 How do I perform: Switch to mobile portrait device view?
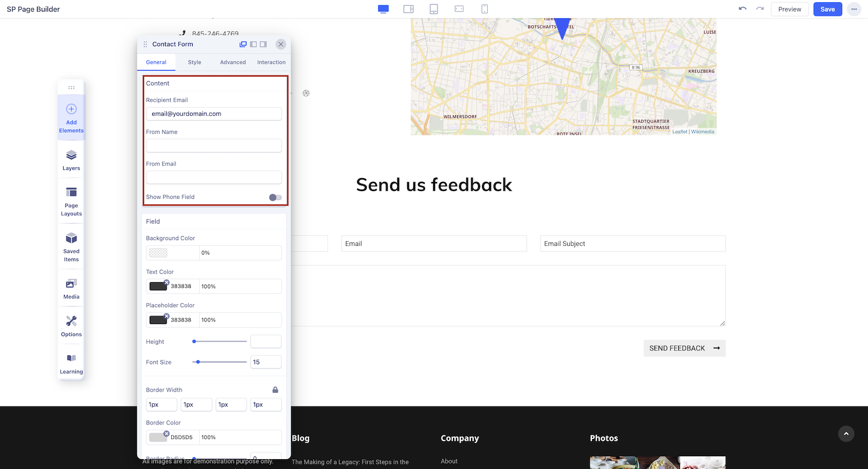coord(485,9)
